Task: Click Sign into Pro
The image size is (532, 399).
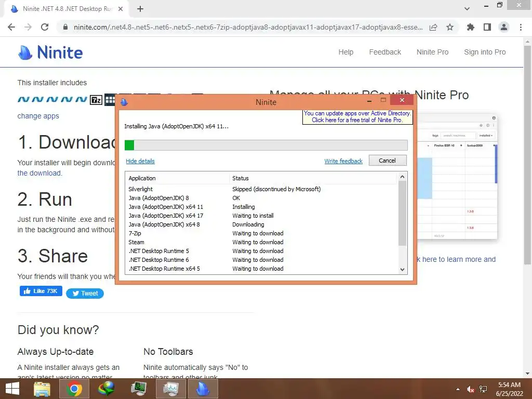Action: point(485,52)
